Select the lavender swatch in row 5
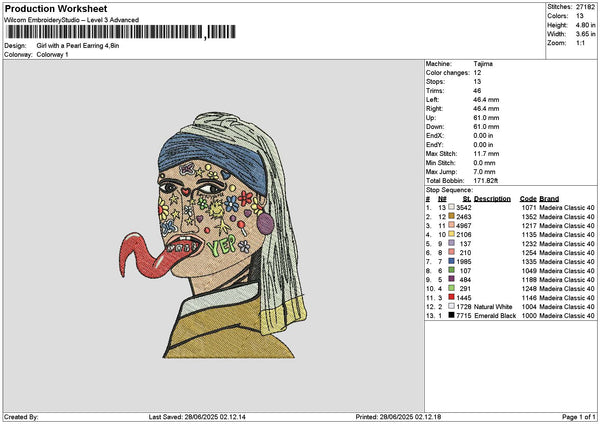The image size is (600, 424). click(452, 243)
